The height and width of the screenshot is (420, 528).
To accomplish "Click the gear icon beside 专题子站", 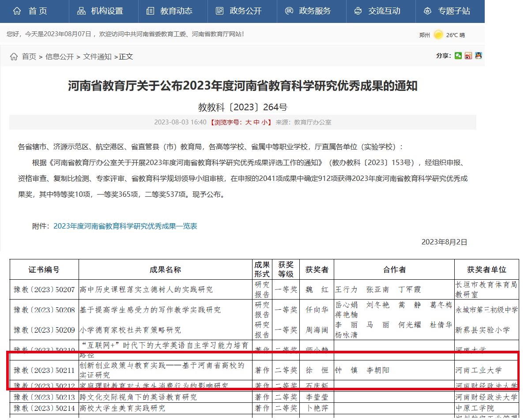I will tap(427, 11).
